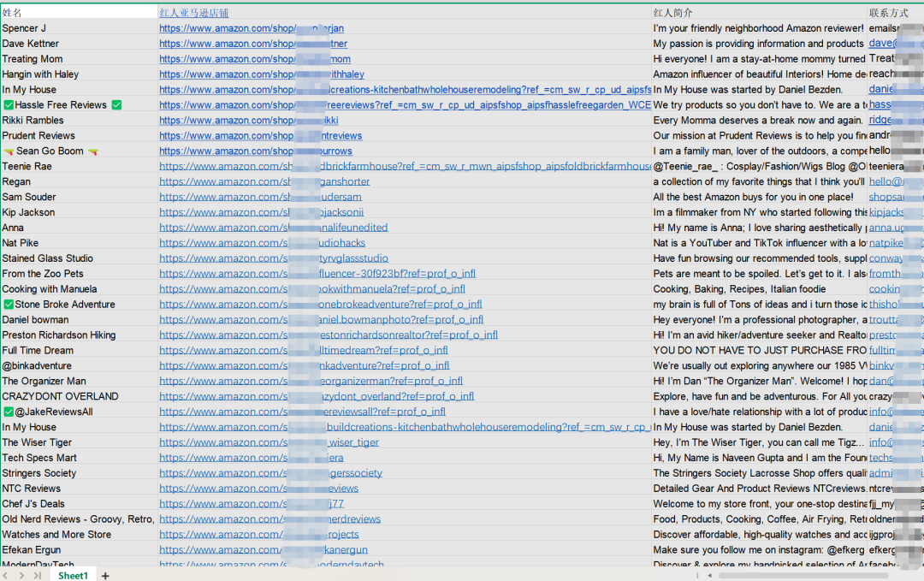This screenshot has height=581, width=924.
Task: Select bio starting "Amazon influencer of beautiful Interiors"
Action: coord(759,74)
